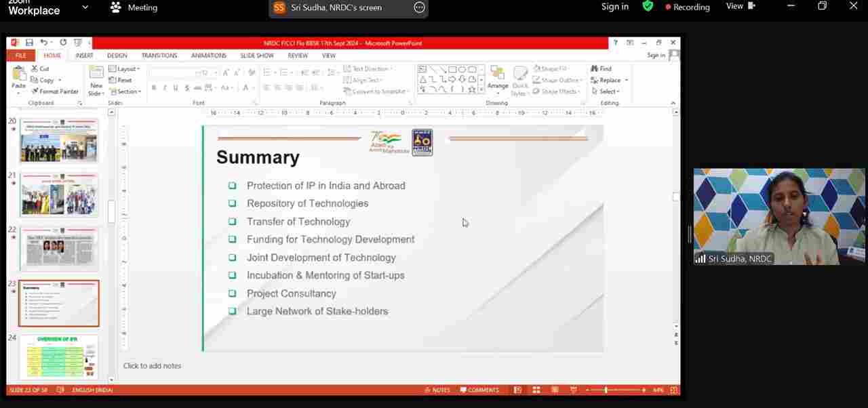The height and width of the screenshot is (408, 868).
Task: Click the zoom level slider in status bar
Action: point(606,390)
